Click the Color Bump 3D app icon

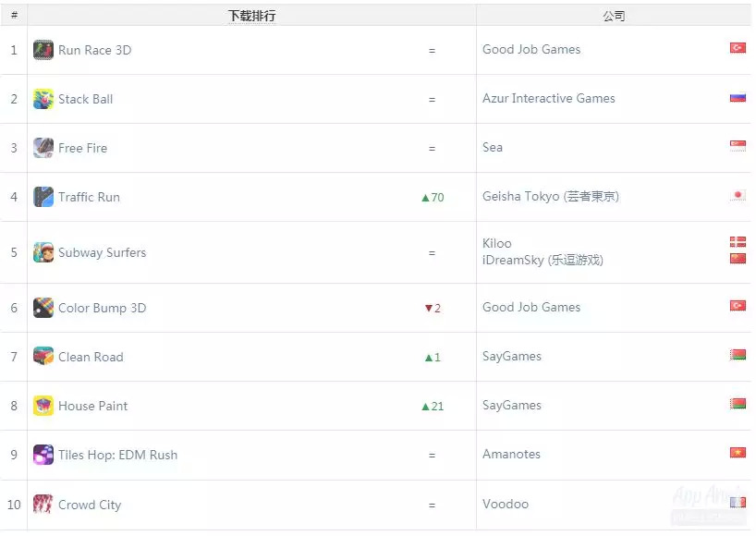coord(43,308)
